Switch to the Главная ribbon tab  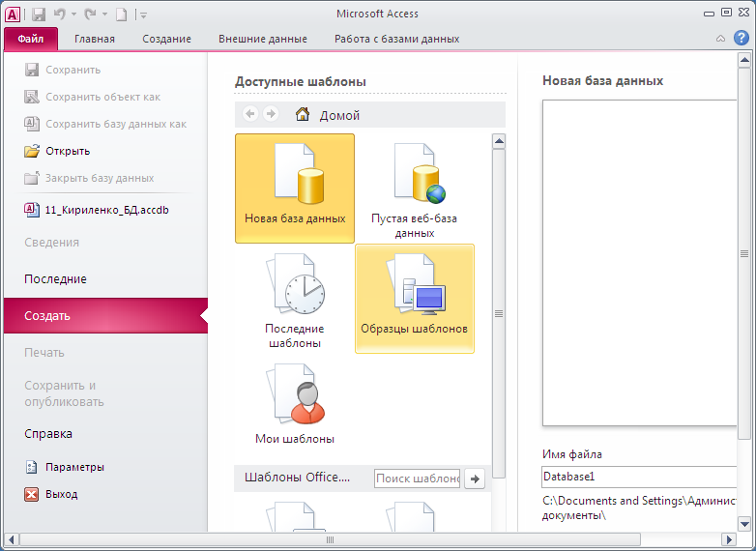(95, 39)
